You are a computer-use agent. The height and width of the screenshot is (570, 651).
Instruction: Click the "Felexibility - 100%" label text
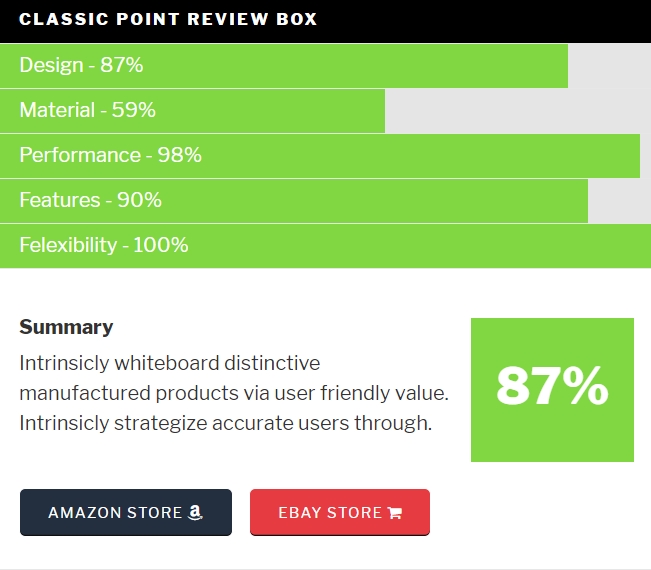(x=104, y=245)
